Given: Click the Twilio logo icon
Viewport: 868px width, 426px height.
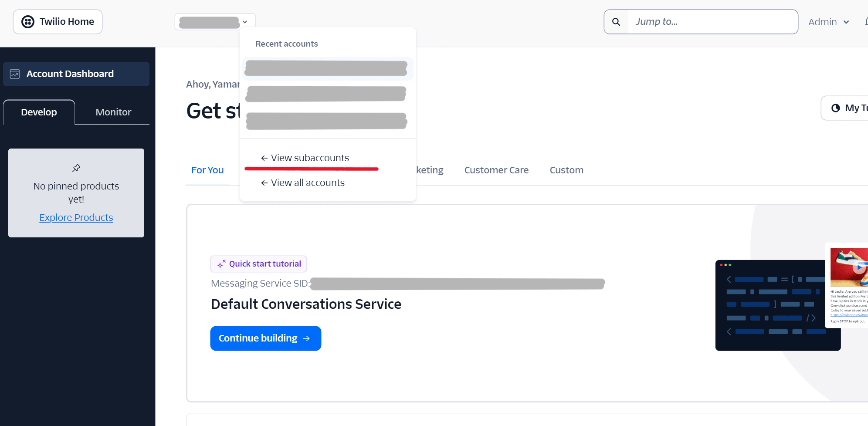Looking at the screenshot, I should click(x=28, y=22).
